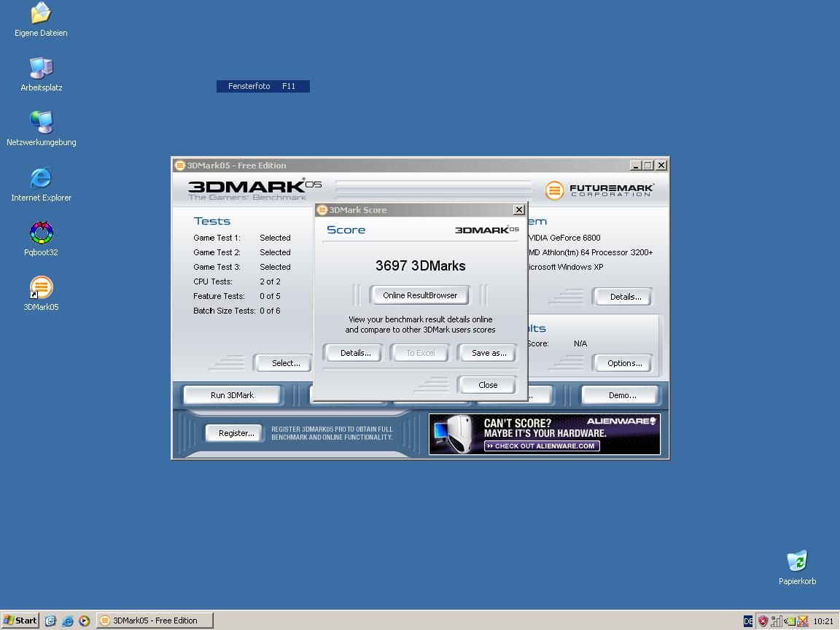Click the Game Test 1: label
The width and height of the screenshot is (840, 630).
[217, 238]
